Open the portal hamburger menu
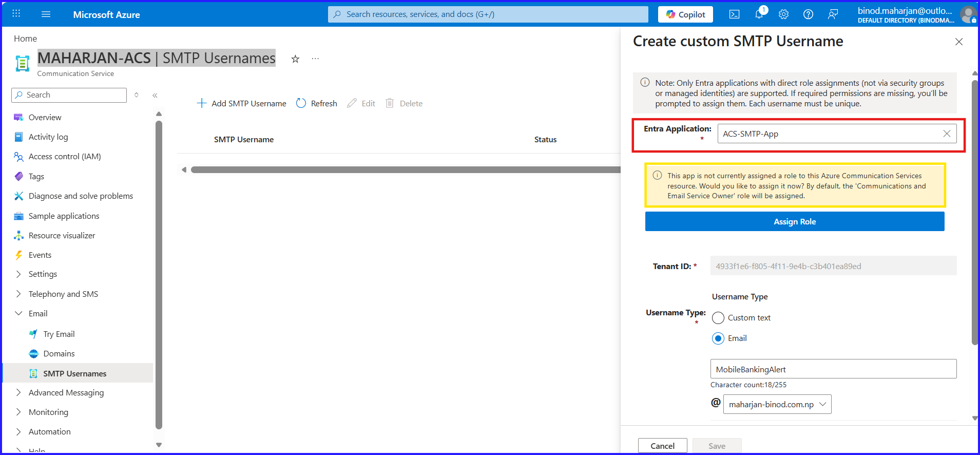Viewport: 980px width, 455px height. point(46,14)
